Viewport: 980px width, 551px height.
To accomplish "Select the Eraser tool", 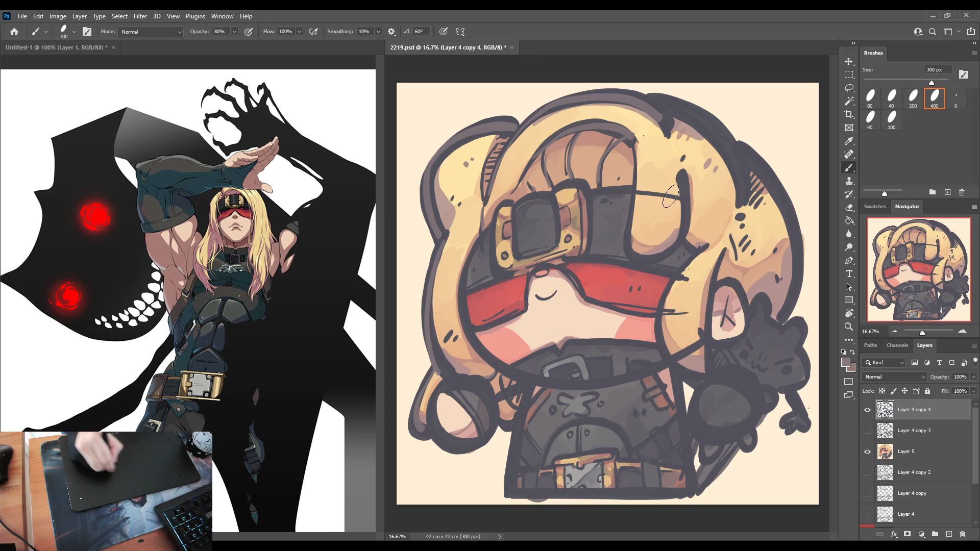I will coord(849,207).
